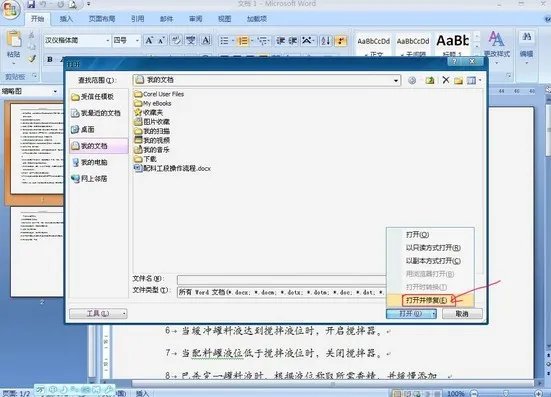Click the Cut scissors icon
Screen dimensions: 551x397
(32, 35)
